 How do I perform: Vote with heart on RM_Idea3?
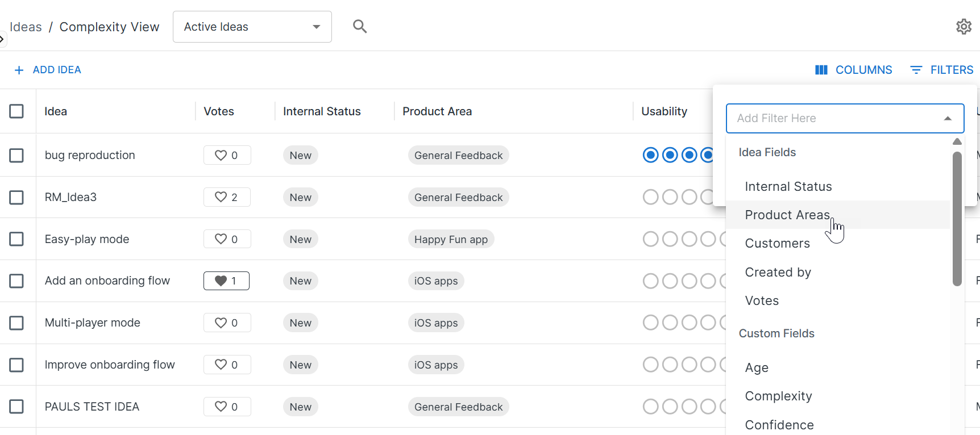point(221,197)
